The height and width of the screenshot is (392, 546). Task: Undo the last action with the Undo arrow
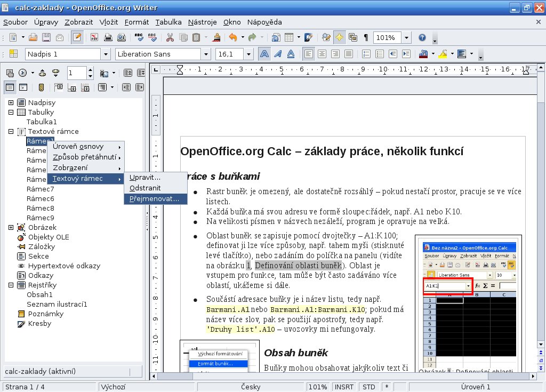tap(233, 37)
